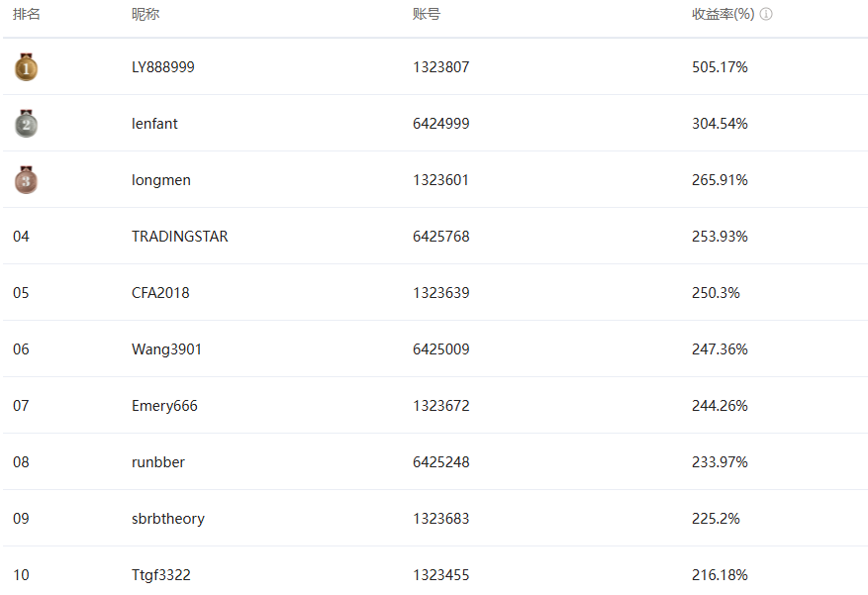This screenshot has height=595, width=868.
Task: Open the Emery666 nickname
Action: 164,406
